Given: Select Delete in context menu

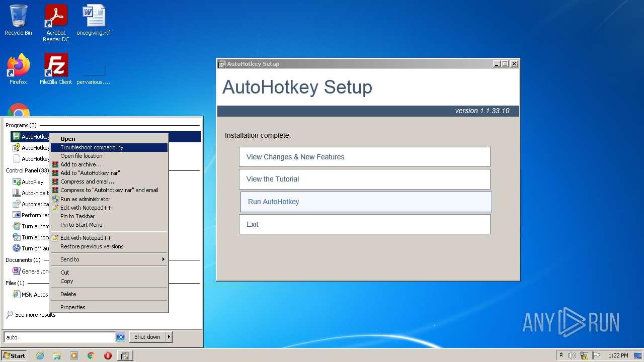Looking at the screenshot, I should tap(109, 294).
